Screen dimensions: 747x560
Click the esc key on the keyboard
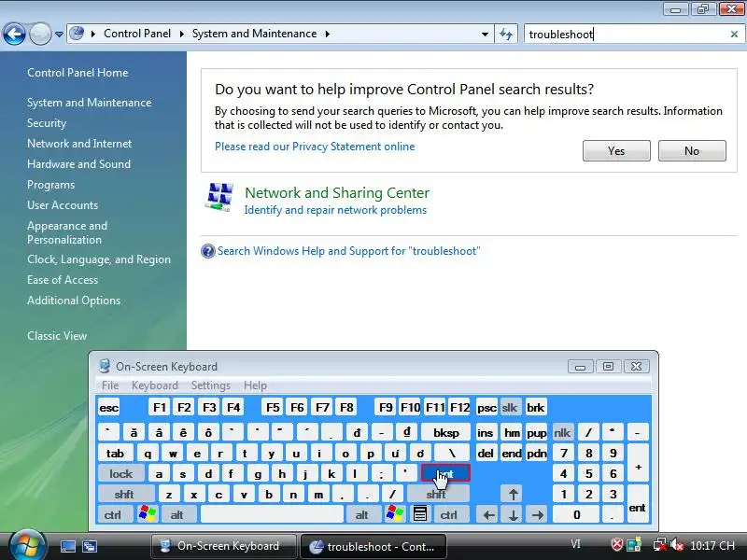(x=109, y=408)
